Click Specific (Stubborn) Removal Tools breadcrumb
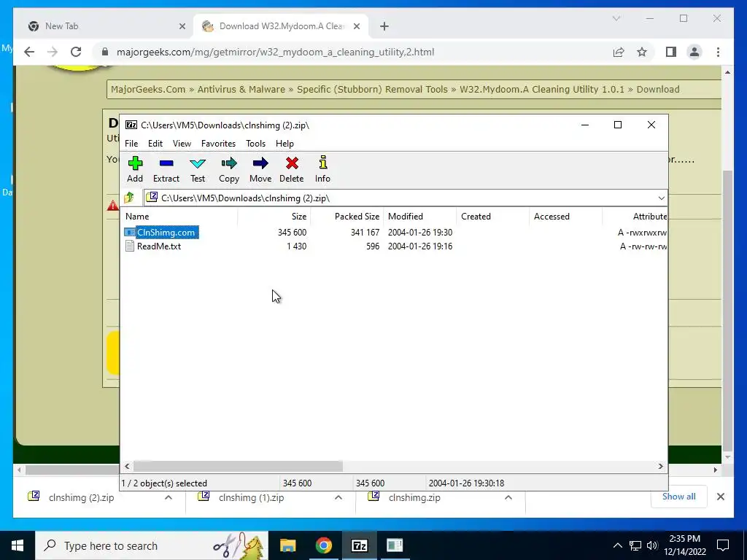Screen dimensions: 747x560 [372, 89]
